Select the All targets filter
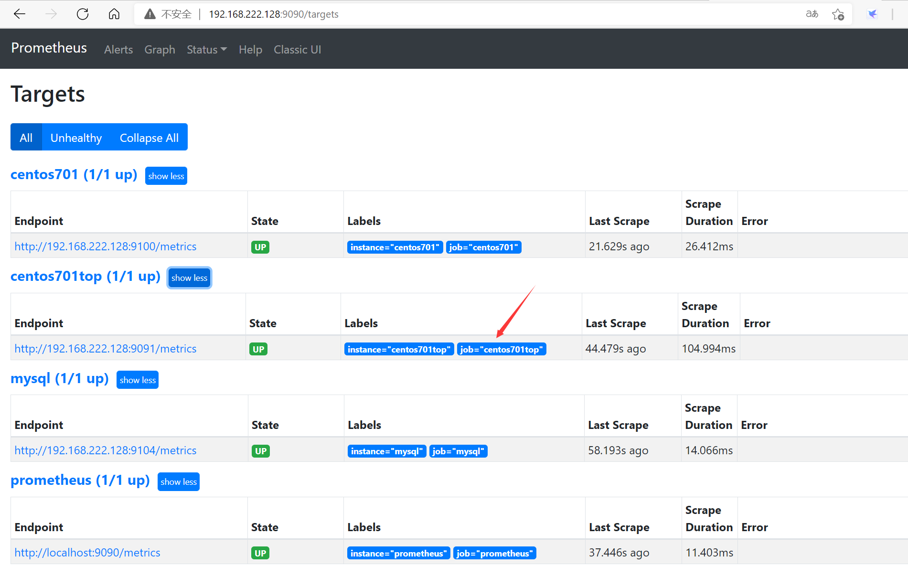 [x=26, y=138]
